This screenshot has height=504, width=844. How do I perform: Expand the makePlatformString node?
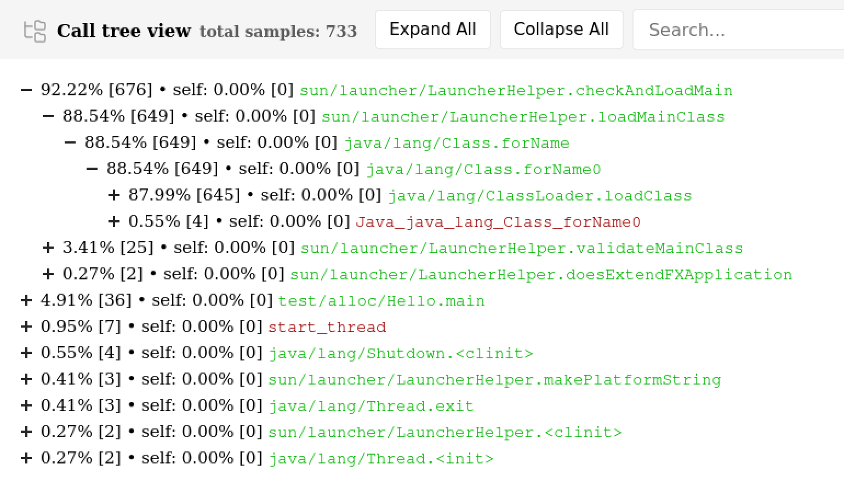(26, 379)
